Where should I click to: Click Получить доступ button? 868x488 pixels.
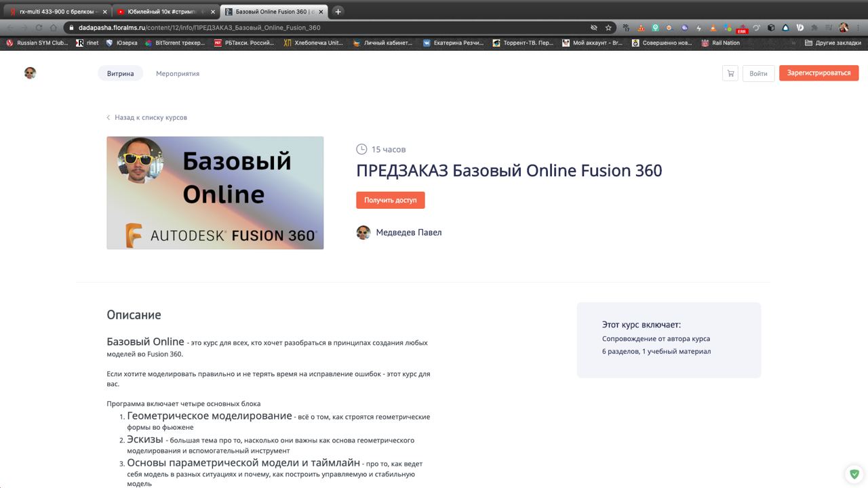(x=391, y=200)
